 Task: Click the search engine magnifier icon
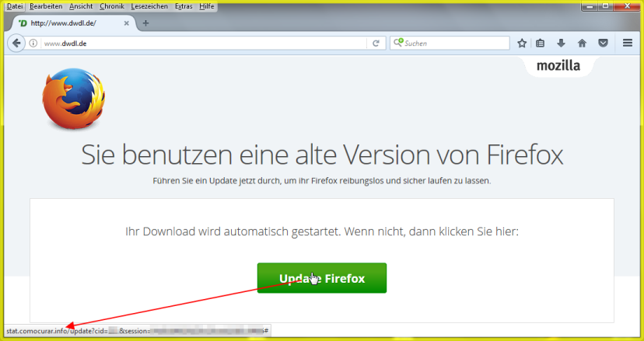point(398,43)
